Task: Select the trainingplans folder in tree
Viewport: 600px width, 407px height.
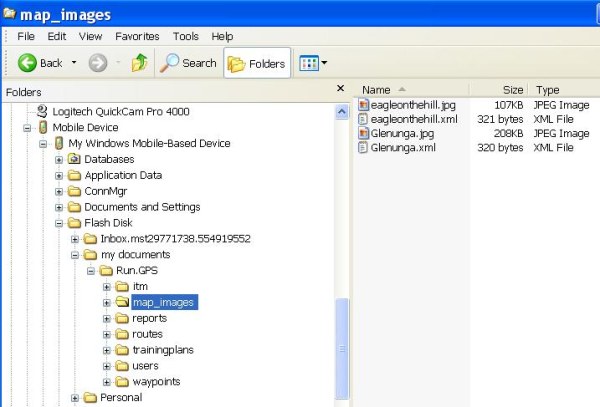Action: [x=162, y=350]
